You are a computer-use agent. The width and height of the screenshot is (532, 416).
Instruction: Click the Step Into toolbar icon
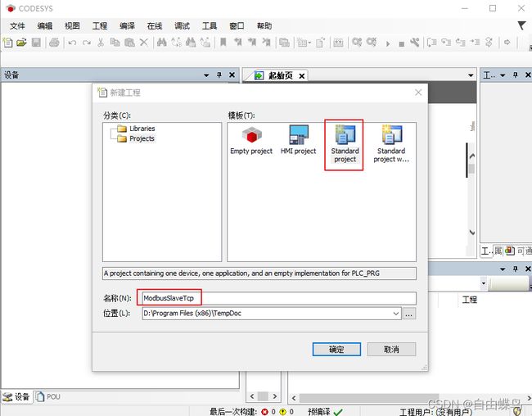[x=446, y=43]
